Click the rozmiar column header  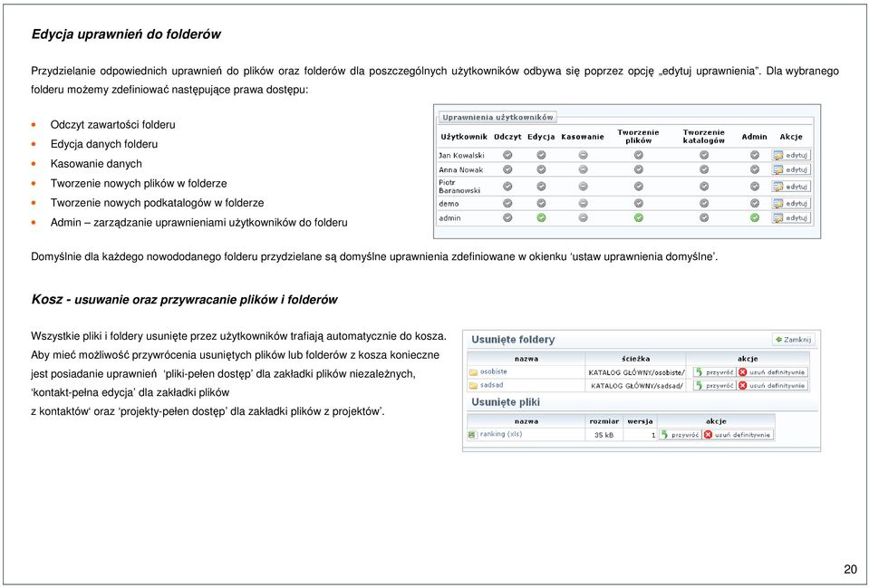coord(604,421)
